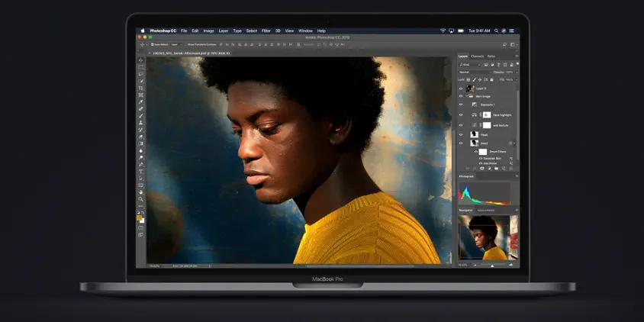
Task: Select the Move tool in the toolbar
Action: coord(141,60)
